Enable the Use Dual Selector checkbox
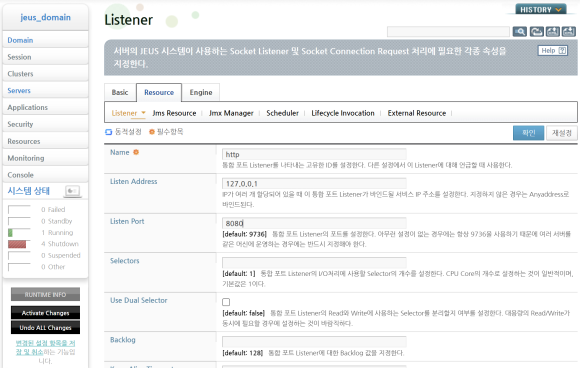The image size is (580, 368). [x=226, y=302]
